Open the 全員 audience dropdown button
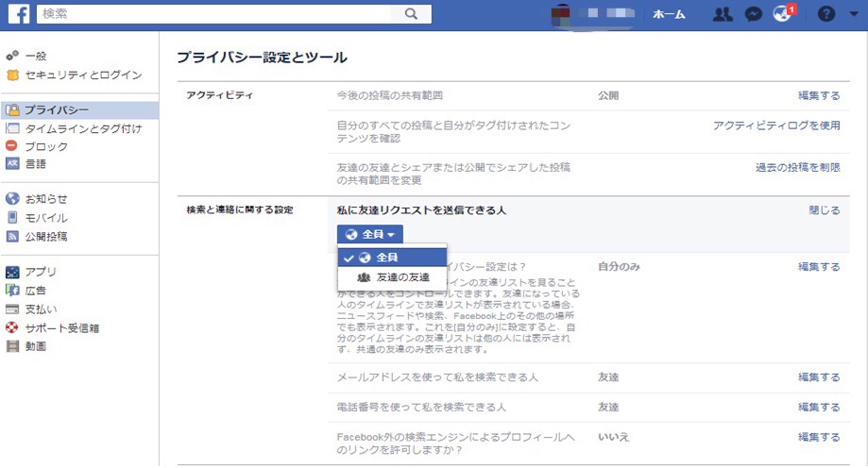The height and width of the screenshot is (468, 868). pos(370,234)
